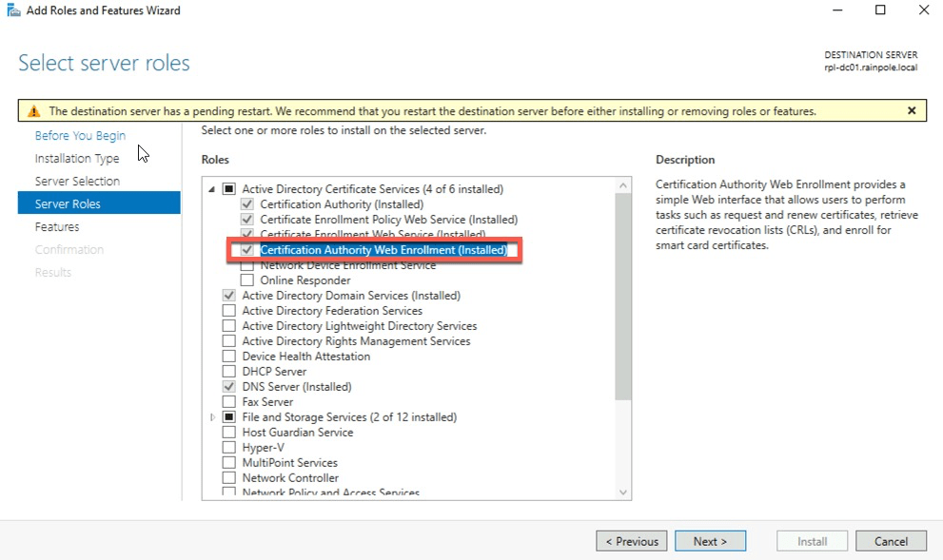Select Active Directory Federation Services row
Viewport: 943px width, 560px height.
(331, 311)
